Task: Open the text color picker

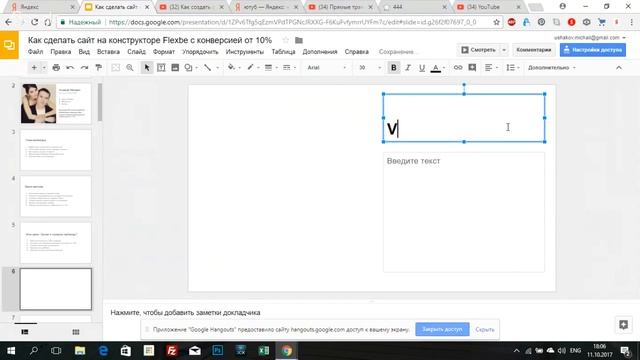Action: tap(436, 68)
